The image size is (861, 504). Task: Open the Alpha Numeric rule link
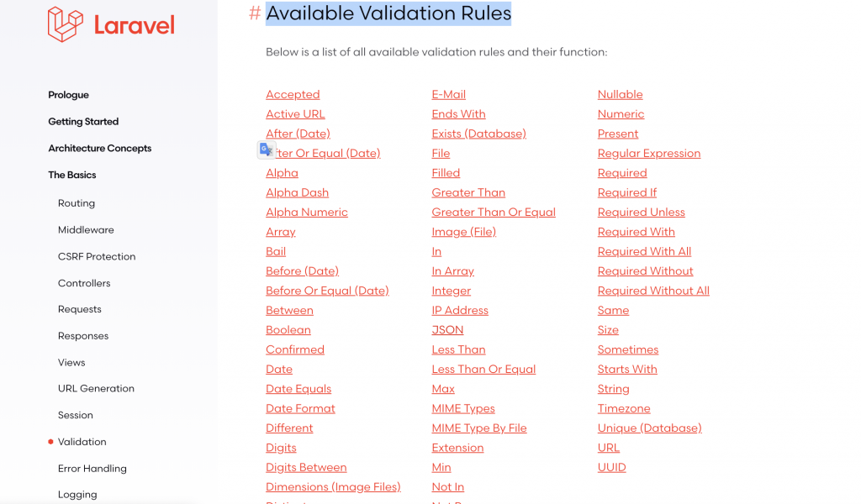[306, 213]
